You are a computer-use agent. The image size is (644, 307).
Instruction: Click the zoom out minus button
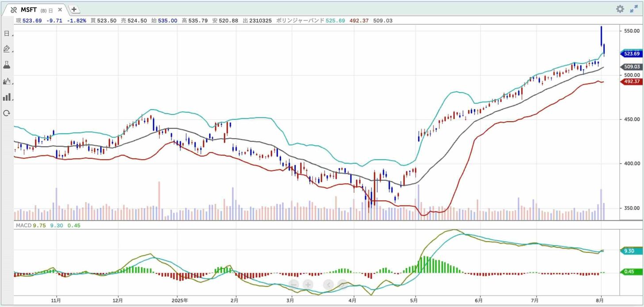coord(294,284)
